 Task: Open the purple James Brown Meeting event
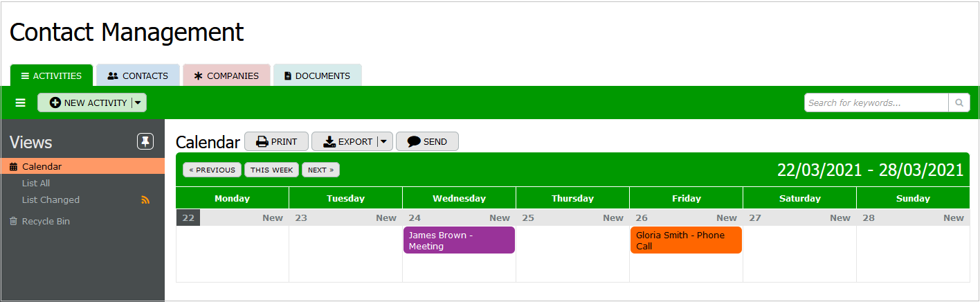click(x=460, y=240)
